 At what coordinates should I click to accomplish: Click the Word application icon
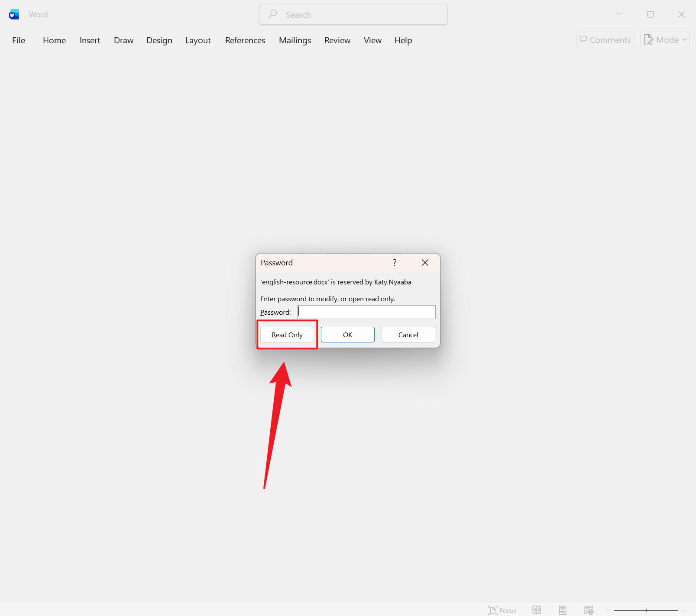click(x=14, y=14)
